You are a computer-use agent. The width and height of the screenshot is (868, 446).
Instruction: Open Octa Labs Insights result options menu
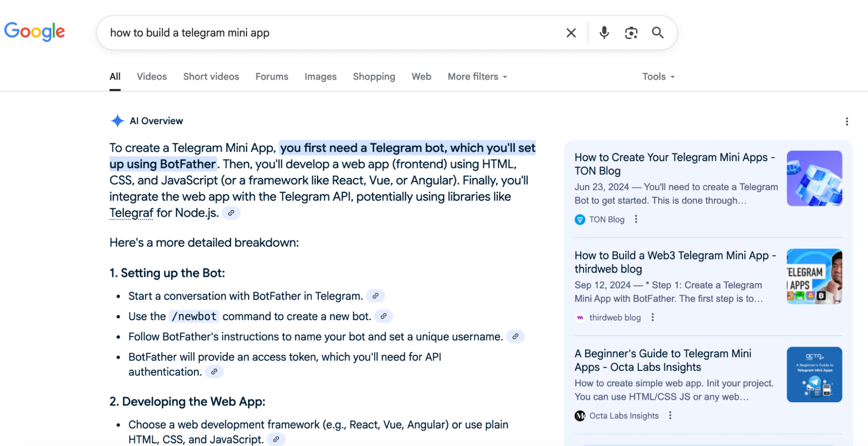point(670,416)
